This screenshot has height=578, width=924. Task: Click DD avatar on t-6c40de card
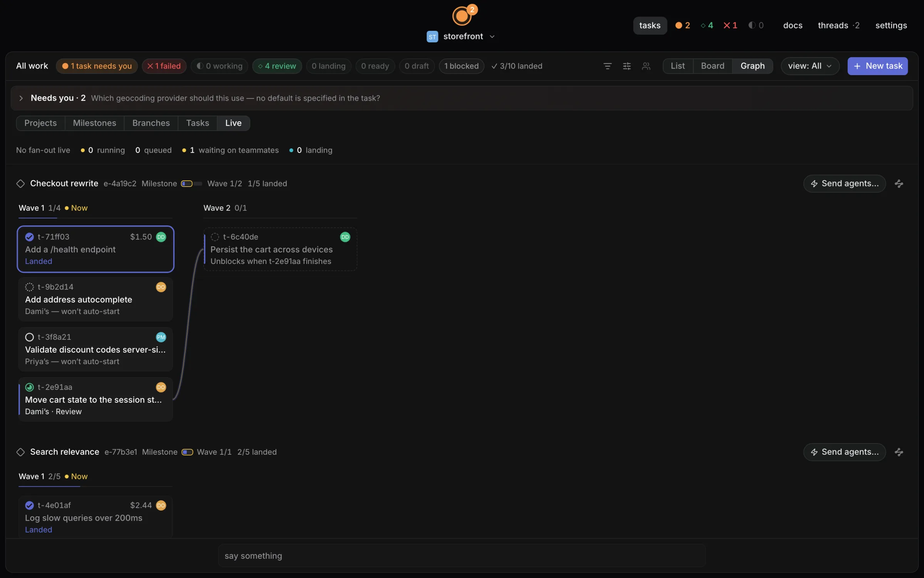tap(345, 237)
